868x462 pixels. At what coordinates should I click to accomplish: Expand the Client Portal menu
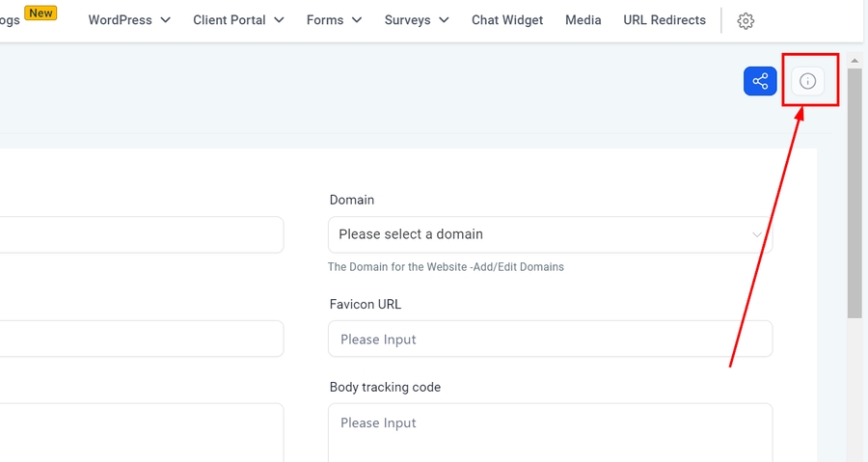tap(238, 20)
